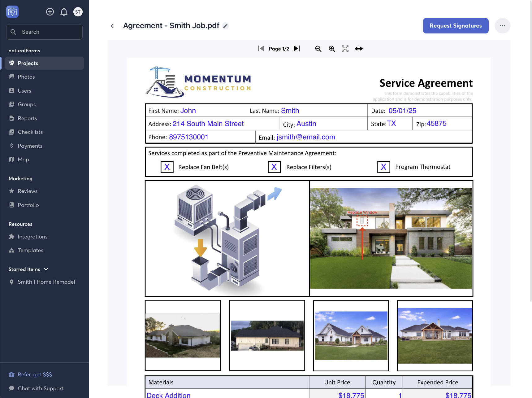Click the HVAC system illustration
This screenshot has height=398, width=532.
pyautogui.click(x=227, y=238)
